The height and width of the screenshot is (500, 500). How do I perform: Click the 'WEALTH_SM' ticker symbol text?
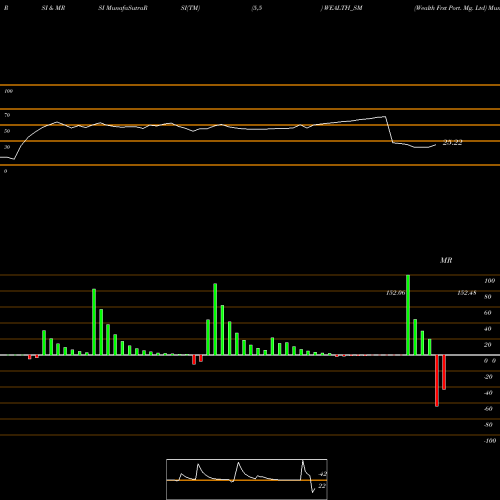(343, 8)
